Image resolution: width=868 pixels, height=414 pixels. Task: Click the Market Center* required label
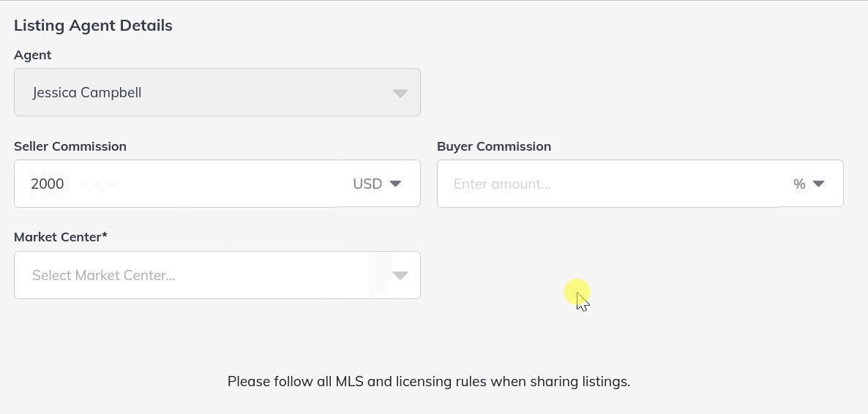point(61,237)
